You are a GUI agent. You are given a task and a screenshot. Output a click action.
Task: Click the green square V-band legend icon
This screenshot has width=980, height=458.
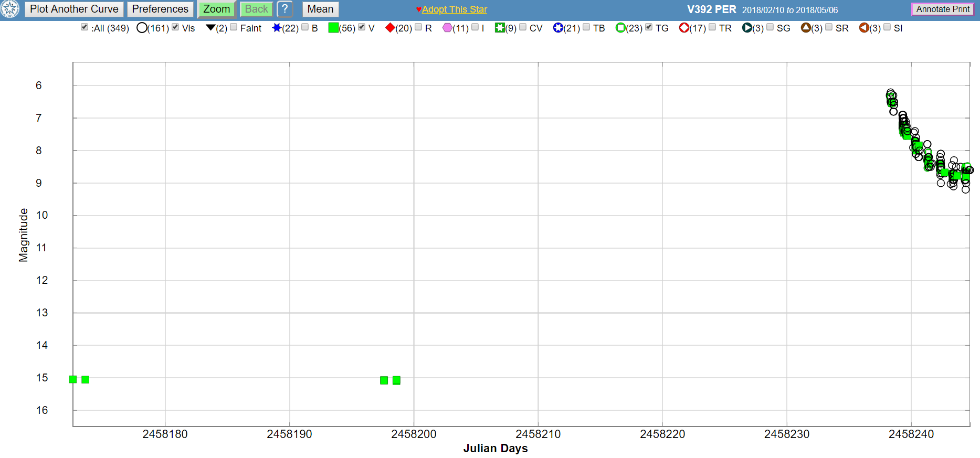click(333, 28)
